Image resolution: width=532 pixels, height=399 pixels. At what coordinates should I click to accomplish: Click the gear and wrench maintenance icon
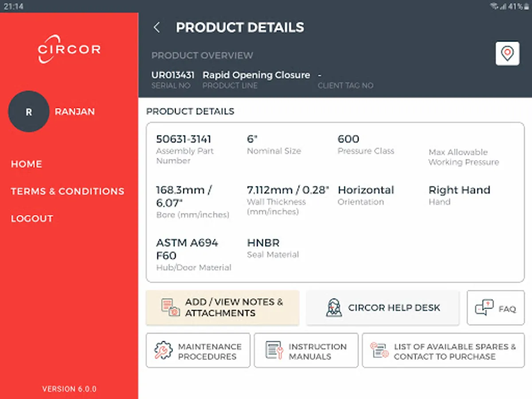(164, 351)
